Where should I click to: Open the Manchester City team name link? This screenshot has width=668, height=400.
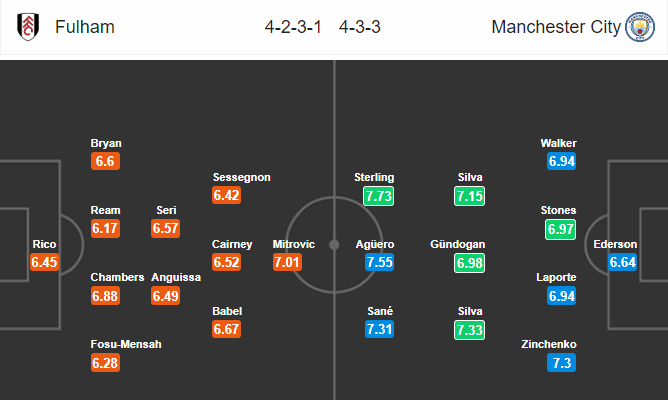pos(556,27)
